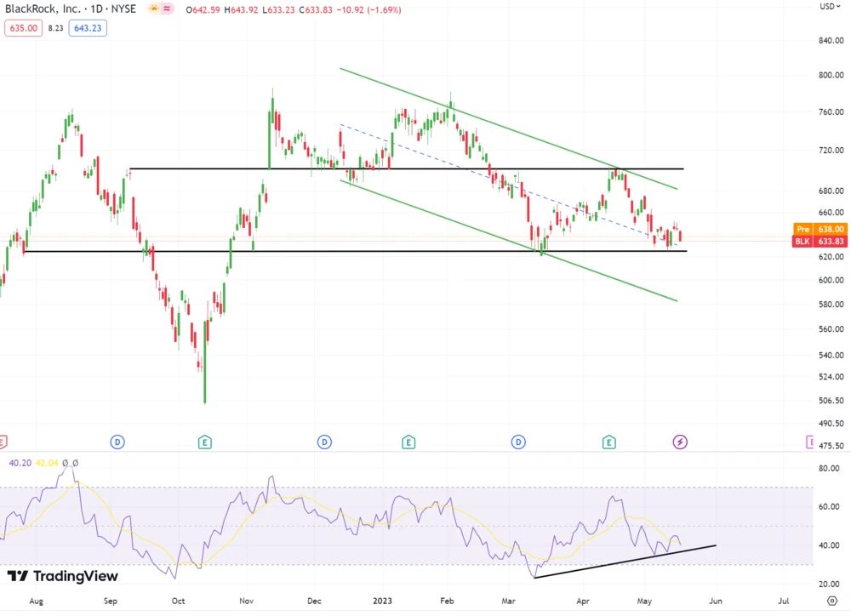Open the purple lightning event marker
Image resolution: width=851 pixels, height=616 pixels.
[680, 442]
